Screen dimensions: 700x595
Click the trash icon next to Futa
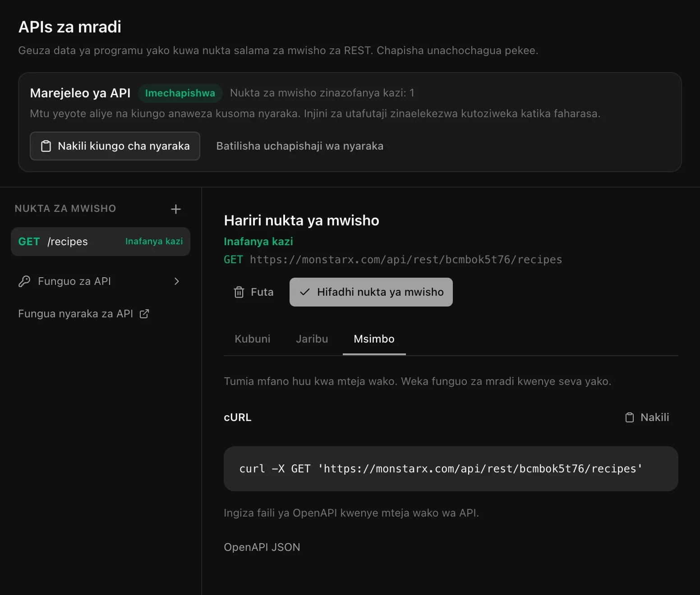point(239,292)
